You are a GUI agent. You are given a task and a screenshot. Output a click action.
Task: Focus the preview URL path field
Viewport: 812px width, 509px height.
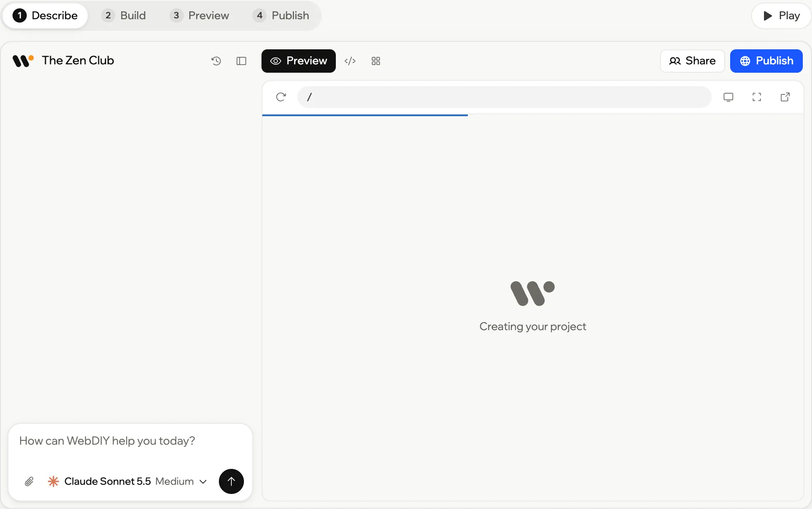[x=504, y=97]
